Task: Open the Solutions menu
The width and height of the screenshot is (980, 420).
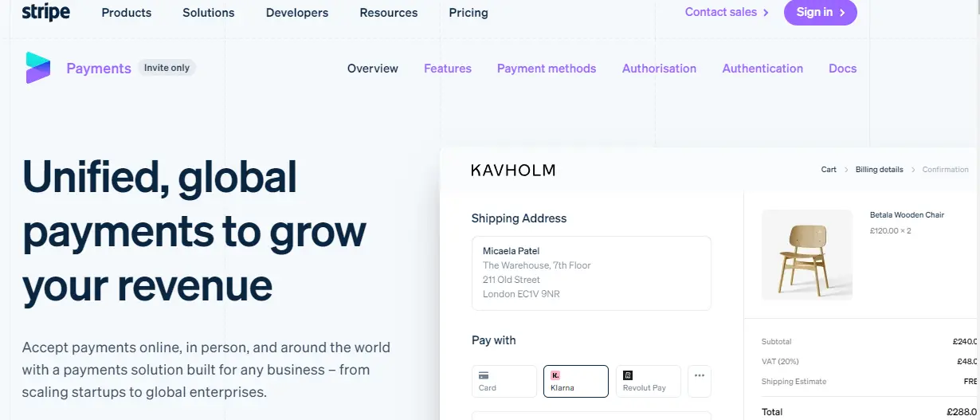Action: tap(209, 13)
